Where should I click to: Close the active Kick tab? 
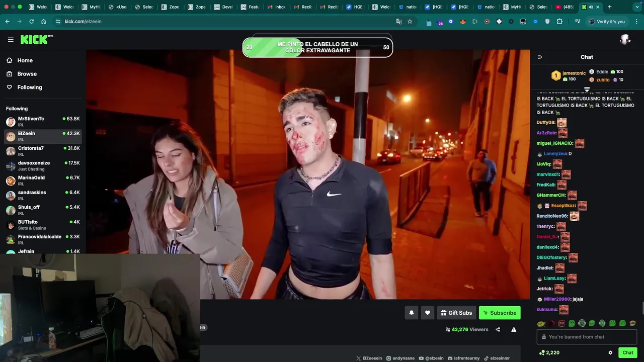[x=597, y=7]
